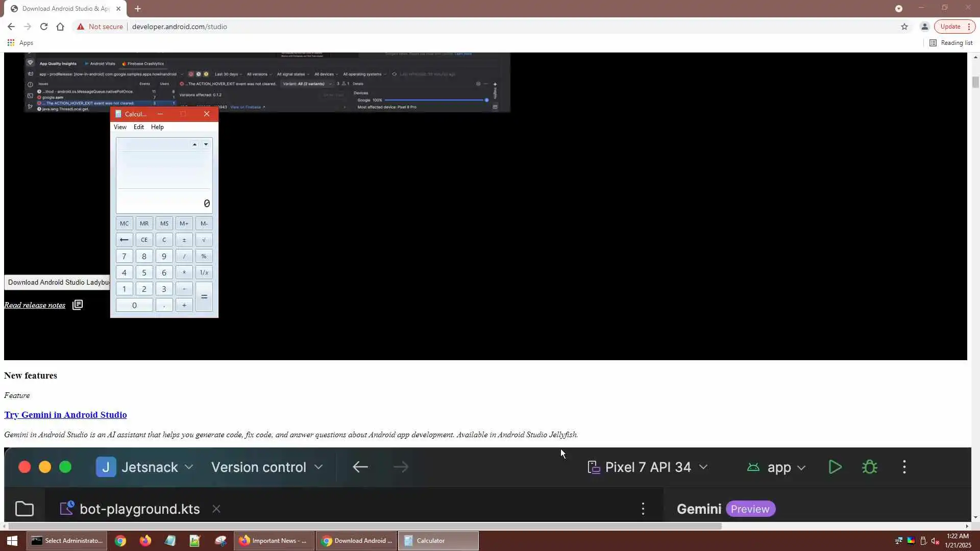The width and height of the screenshot is (980, 551).
Task: Click the horizontal scrollbar at page bottom
Action: click(365, 526)
